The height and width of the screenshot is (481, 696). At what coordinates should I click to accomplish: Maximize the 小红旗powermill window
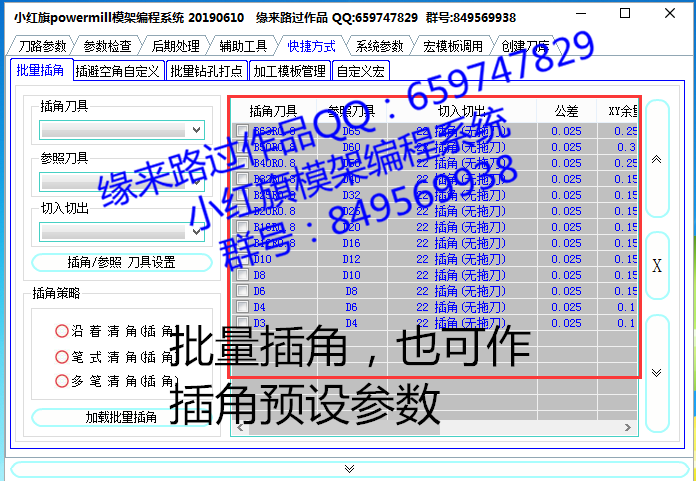pos(625,13)
